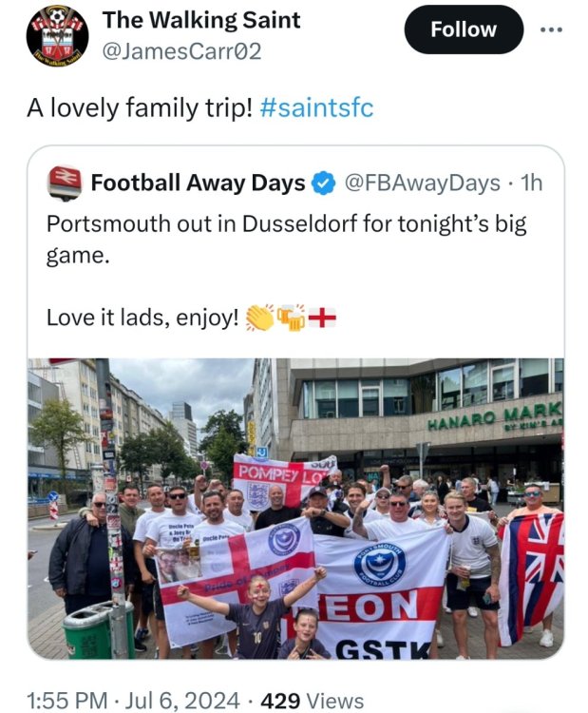Viewport: 588px width, 713px height.
Task: Click the "Love it lads, enjoy!" line
Action: [x=142, y=318]
